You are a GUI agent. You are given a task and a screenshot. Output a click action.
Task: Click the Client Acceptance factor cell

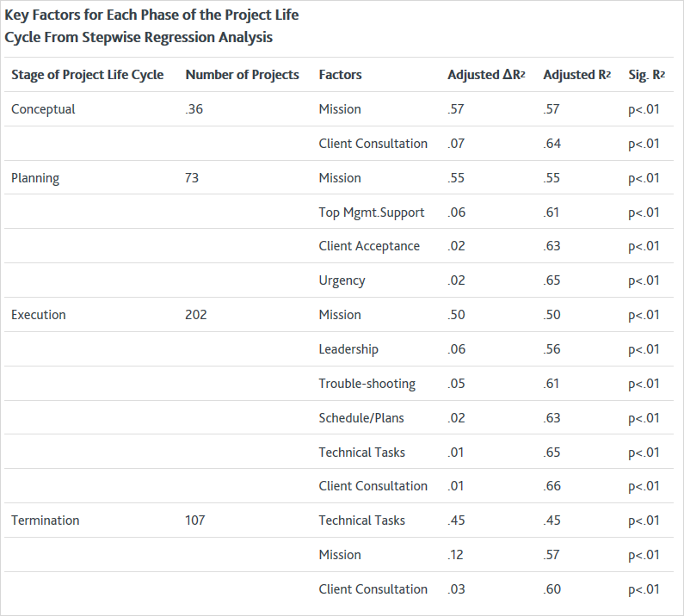click(x=369, y=247)
